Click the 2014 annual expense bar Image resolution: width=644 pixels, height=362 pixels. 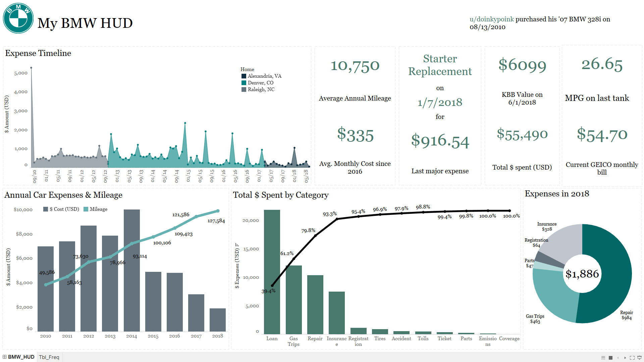click(132, 270)
